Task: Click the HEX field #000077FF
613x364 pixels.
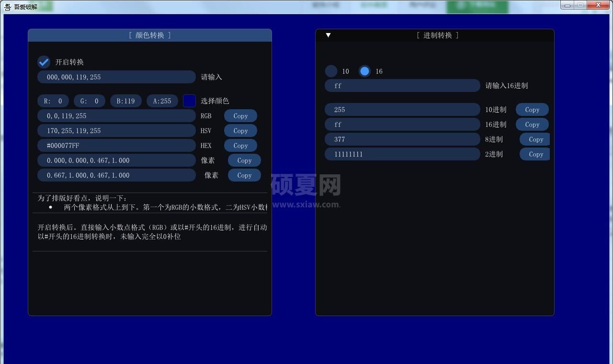Action: point(116,146)
